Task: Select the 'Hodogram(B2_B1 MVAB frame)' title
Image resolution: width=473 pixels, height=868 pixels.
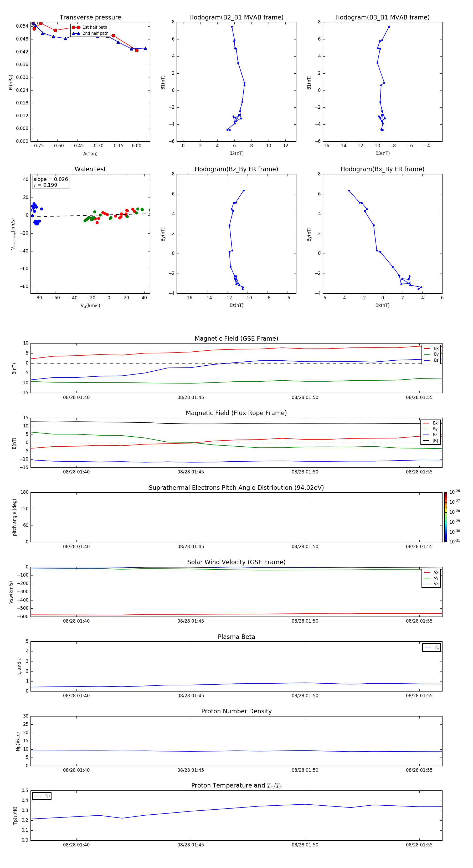Action: pos(236,17)
